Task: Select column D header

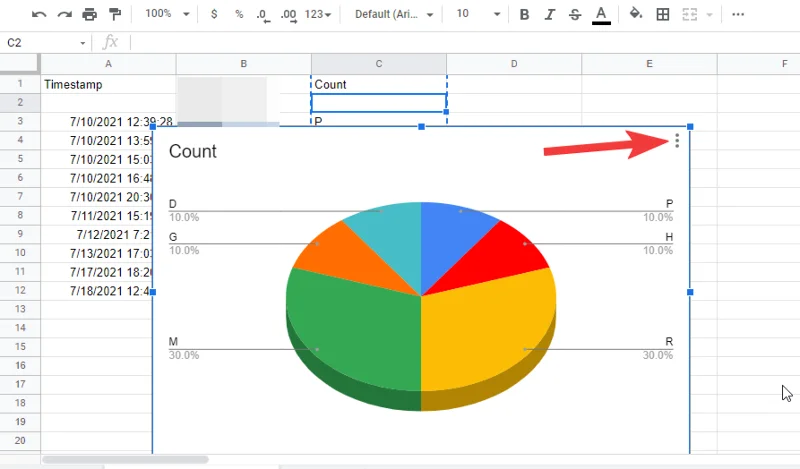Action: (x=514, y=64)
